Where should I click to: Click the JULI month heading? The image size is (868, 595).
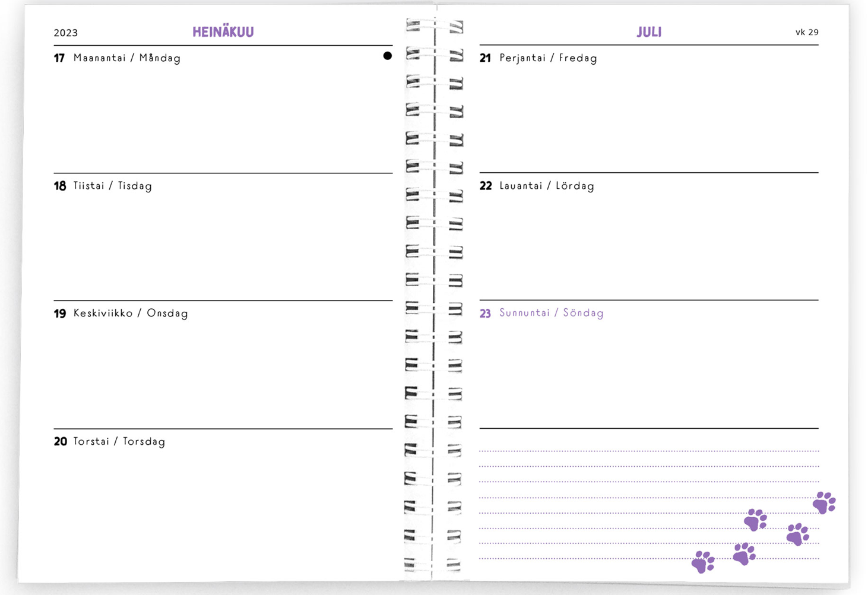click(x=649, y=32)
